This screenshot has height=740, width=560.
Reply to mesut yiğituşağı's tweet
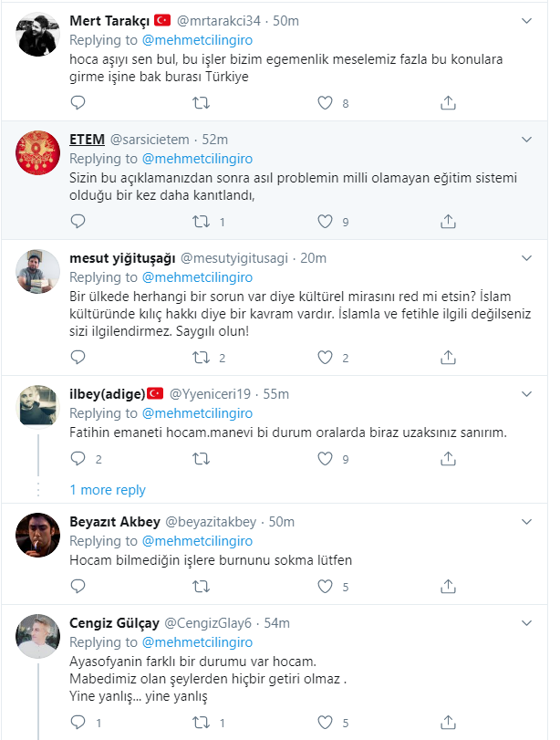[78, 358]
